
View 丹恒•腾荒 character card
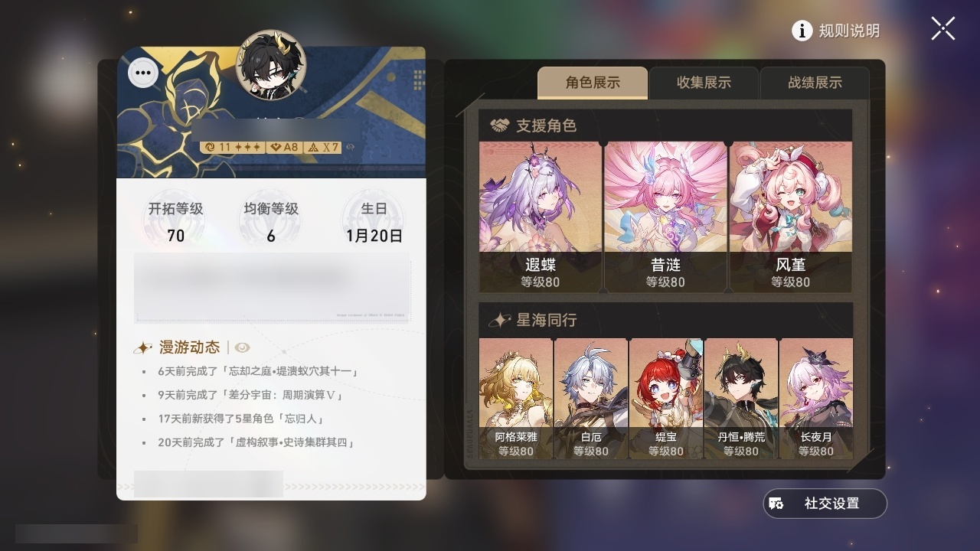pos(741,399)
